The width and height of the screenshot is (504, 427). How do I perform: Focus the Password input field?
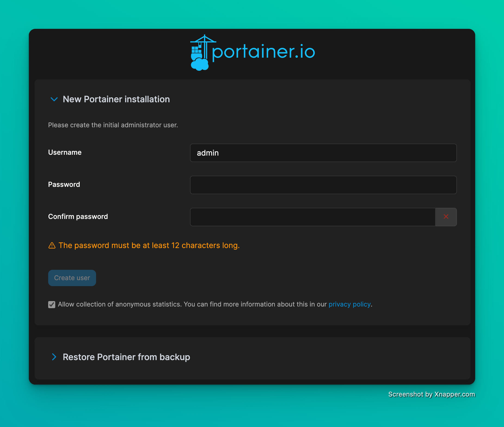tap(323, 185)
